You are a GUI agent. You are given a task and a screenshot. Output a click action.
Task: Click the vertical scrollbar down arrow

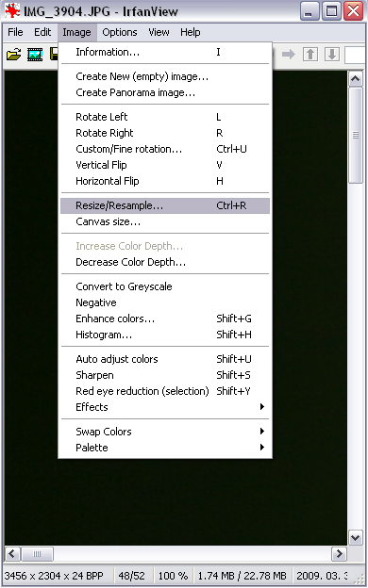[x=355, y=537]
